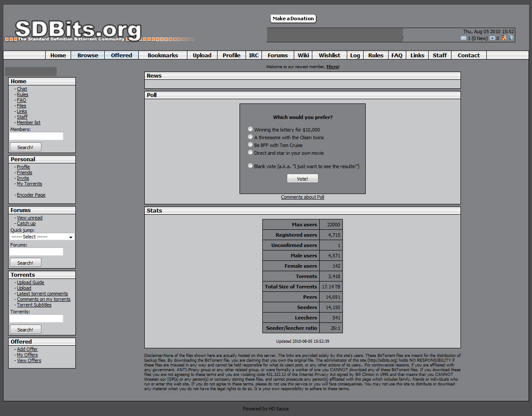Click Search! under the Members field

tap(25, 147)
